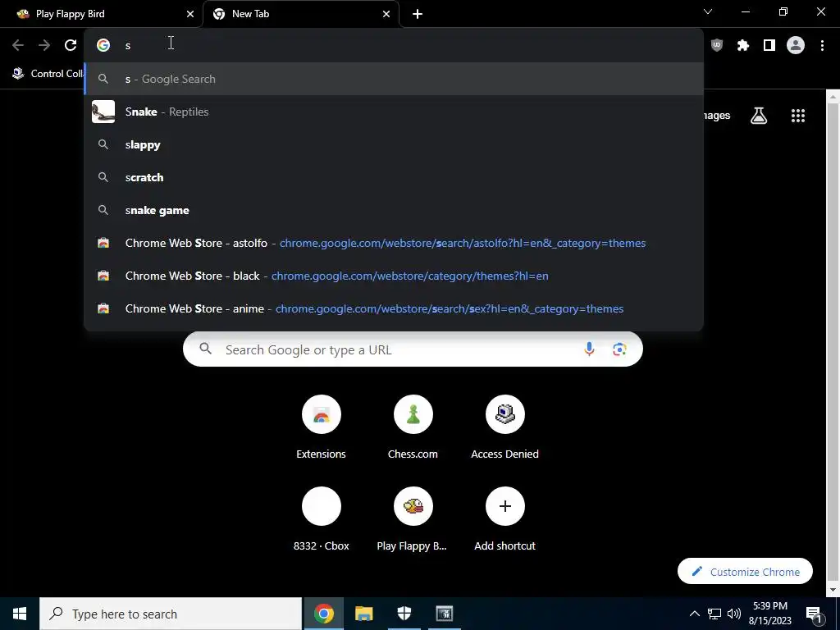Image resolution: width=840 pixels, height=630 pixels.
Task: Open Windows Security from the taskbar
Action: point(404,614)
